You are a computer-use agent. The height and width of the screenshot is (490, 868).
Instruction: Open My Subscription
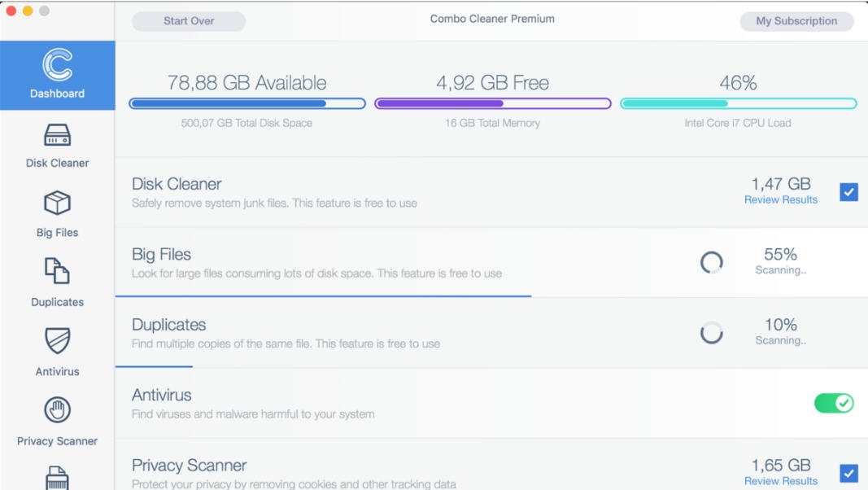[x=796, y=21]
